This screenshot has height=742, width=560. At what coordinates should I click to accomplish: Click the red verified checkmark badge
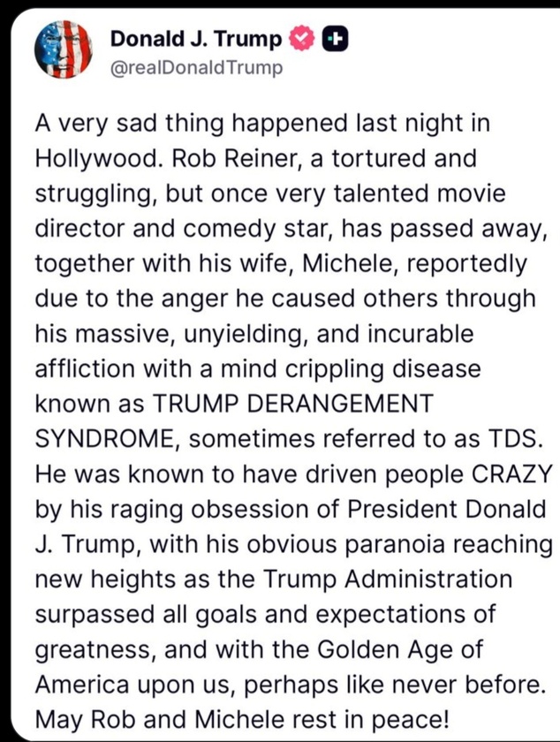(x=304, y=39)
